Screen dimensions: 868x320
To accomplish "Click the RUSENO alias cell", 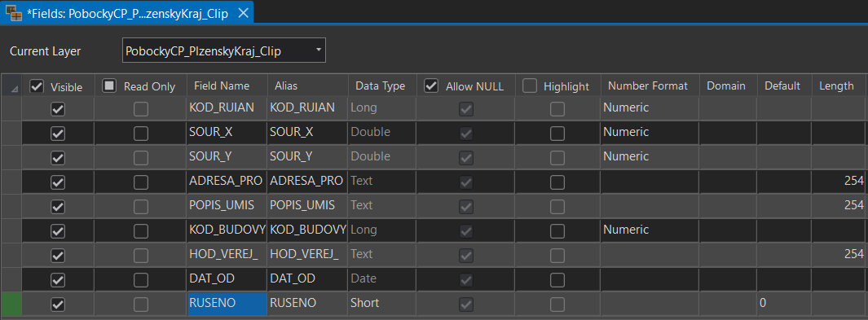I will tap(308, 304).
